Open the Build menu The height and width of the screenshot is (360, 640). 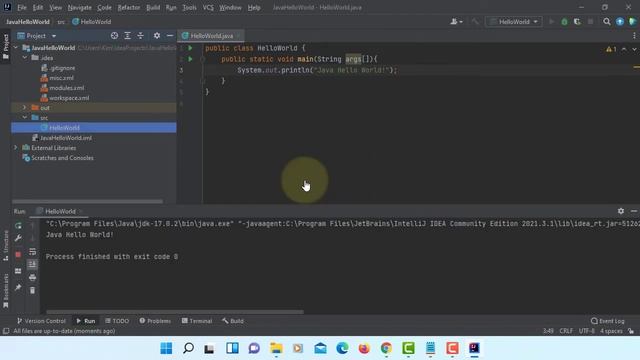point(153,7)
